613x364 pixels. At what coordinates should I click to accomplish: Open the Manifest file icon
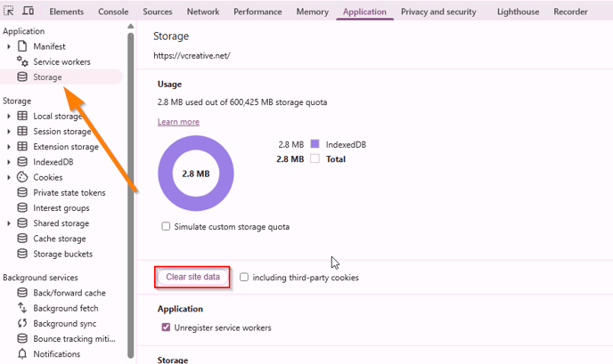(22, 46)
